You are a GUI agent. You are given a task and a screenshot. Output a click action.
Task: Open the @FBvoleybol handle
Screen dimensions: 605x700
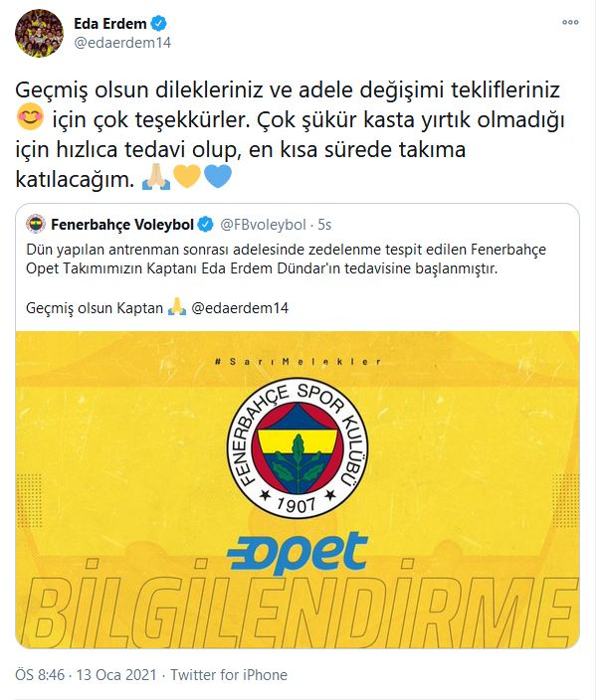coord(263,225)
